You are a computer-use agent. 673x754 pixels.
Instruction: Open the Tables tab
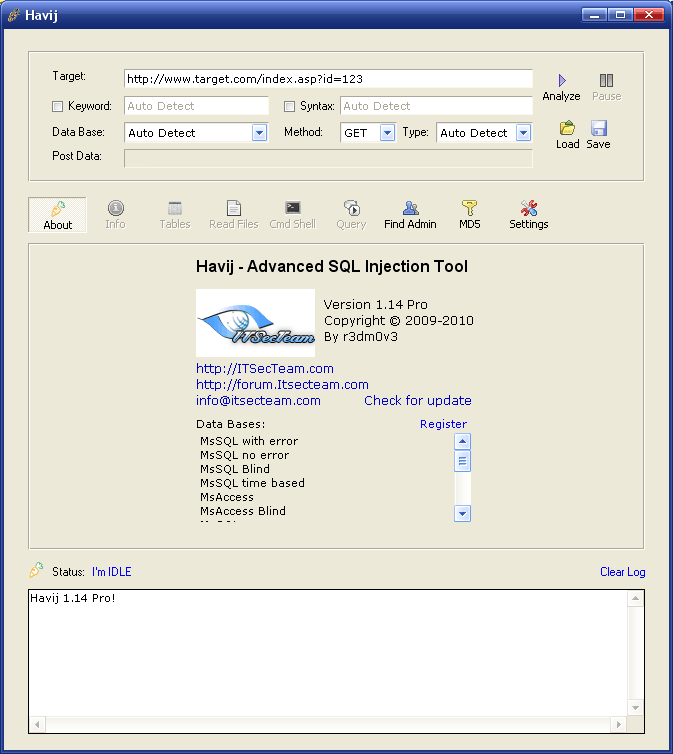(x=174, y=215)
